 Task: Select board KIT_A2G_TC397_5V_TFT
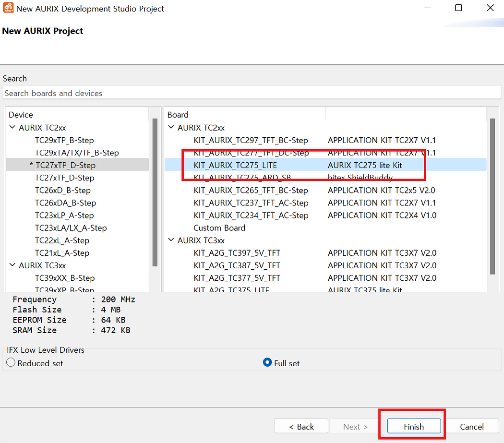pyautogui.click(x=237, y=253)
